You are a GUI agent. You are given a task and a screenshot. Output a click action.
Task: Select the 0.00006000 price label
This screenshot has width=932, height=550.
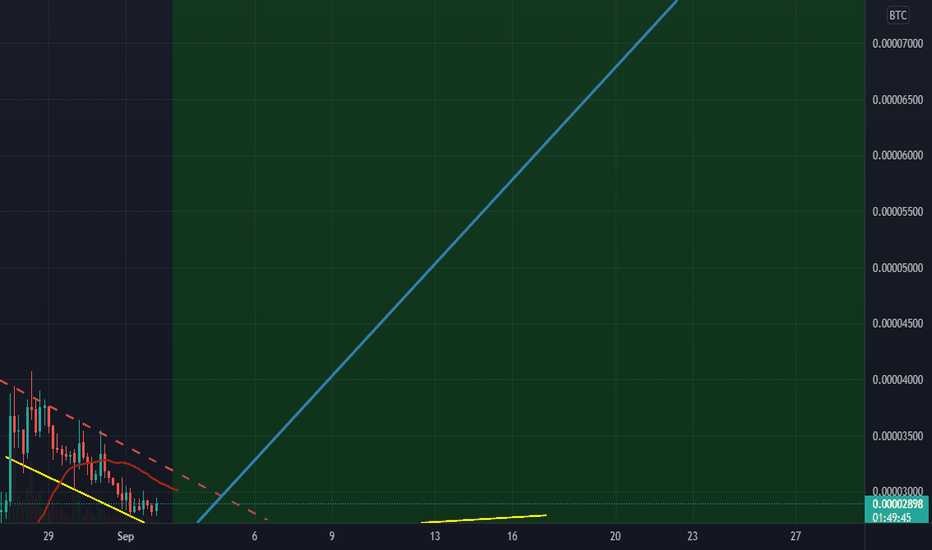[898, 155]
